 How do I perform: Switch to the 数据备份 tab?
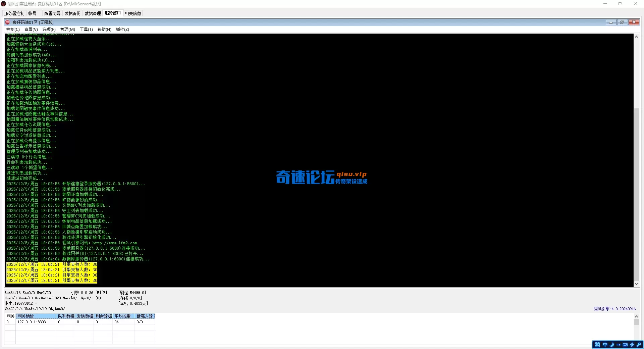pyautogui.click(x=72, y=13)
